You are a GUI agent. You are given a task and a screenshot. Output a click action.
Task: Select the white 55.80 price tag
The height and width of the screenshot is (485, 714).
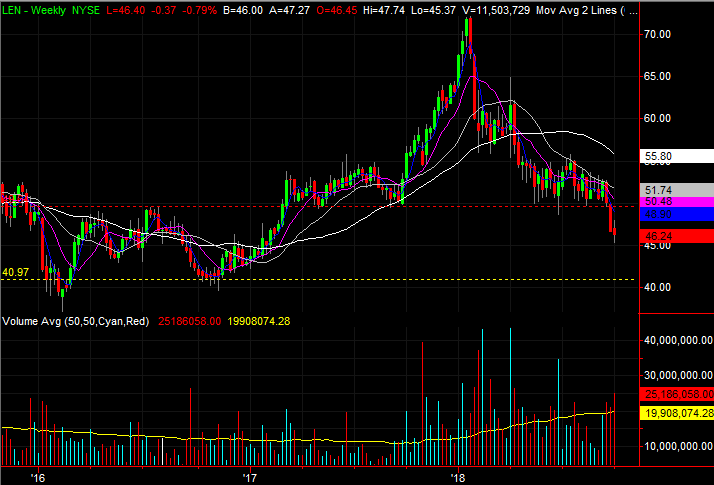click(677, 156)
